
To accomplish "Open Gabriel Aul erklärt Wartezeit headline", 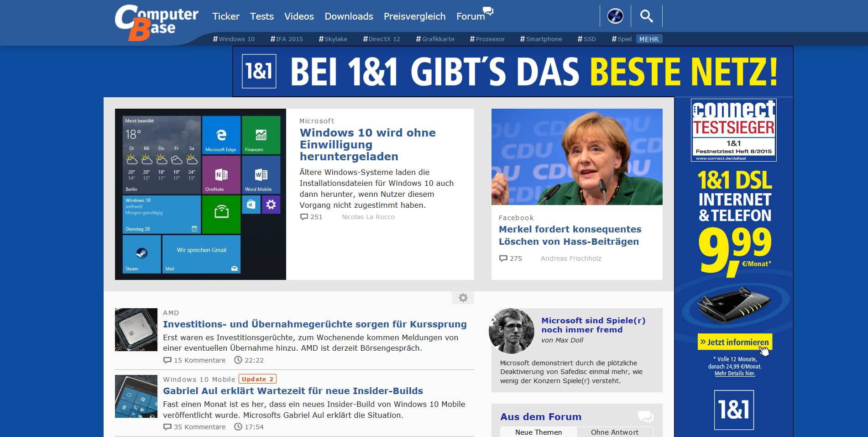I will coord(293,391).
